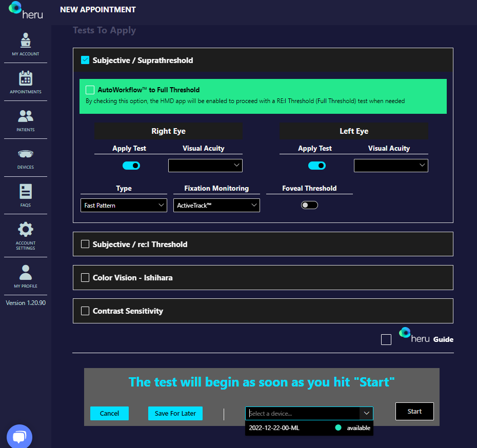
Task: Turn off Right Eye Apply Test toggle
Action: [x=131, y=166]
